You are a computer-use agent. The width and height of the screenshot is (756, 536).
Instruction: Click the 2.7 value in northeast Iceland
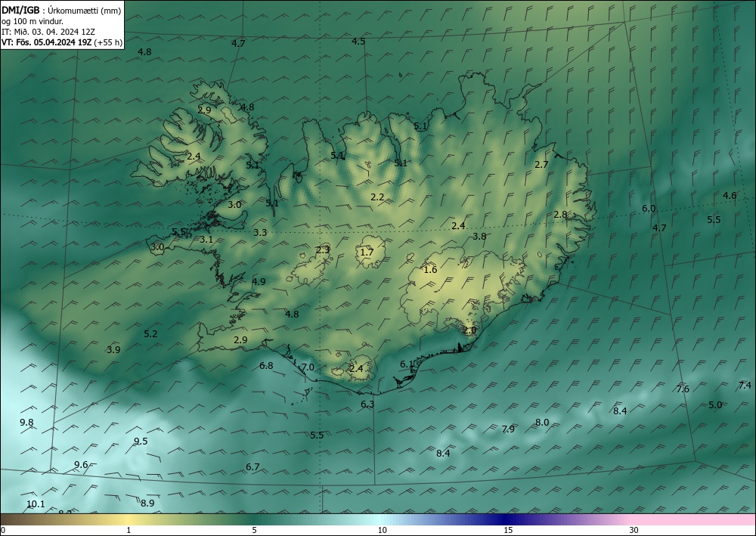(541, 164)
